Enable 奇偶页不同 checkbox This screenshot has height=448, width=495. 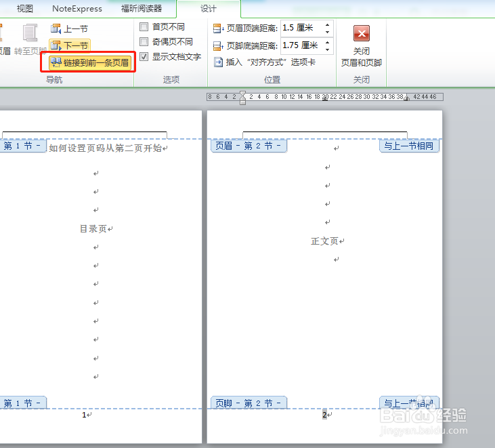144,41
